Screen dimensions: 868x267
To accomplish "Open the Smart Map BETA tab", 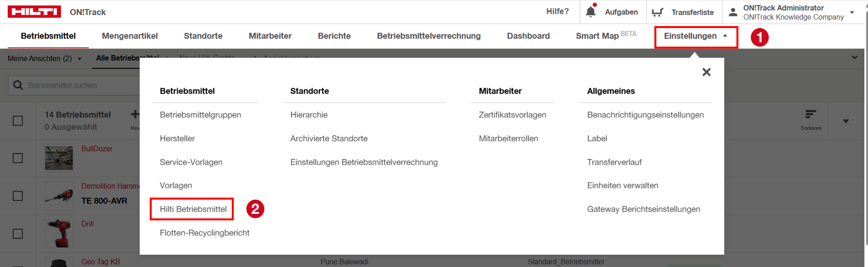I will tap(606, 35).
